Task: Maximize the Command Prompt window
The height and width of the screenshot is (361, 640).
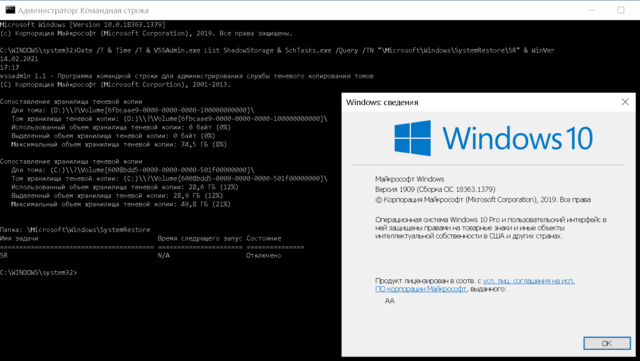Action: point(621,10)
